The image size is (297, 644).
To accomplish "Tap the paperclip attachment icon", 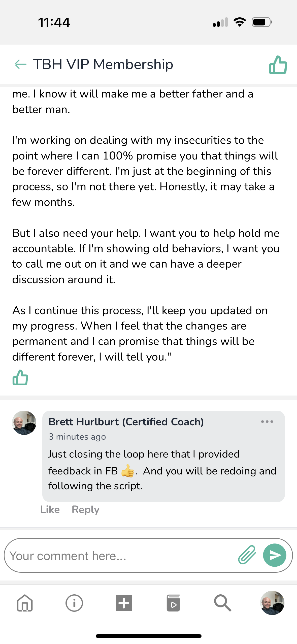I will pyautogui.click(x=247, y=555).
